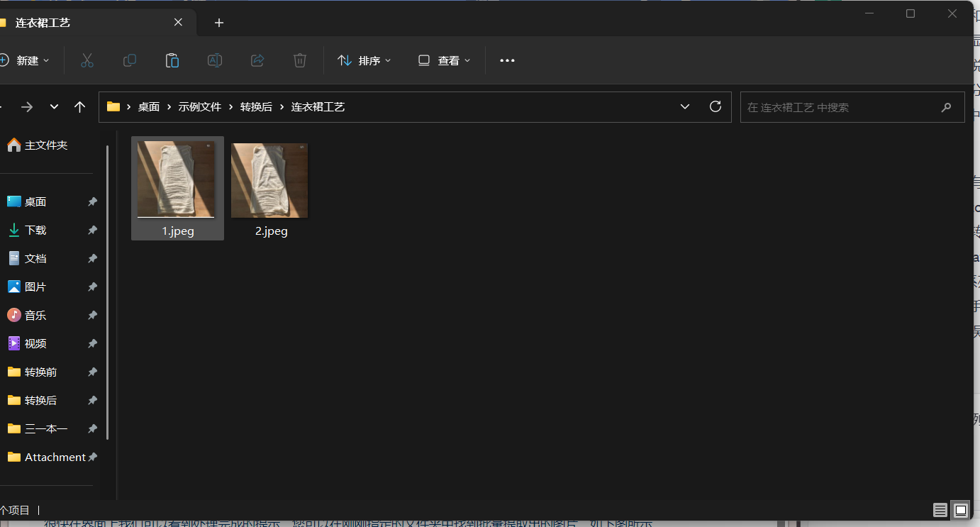980x527 pixels.
Task: Click the Delete trash icon
Action: coord(299,60)
